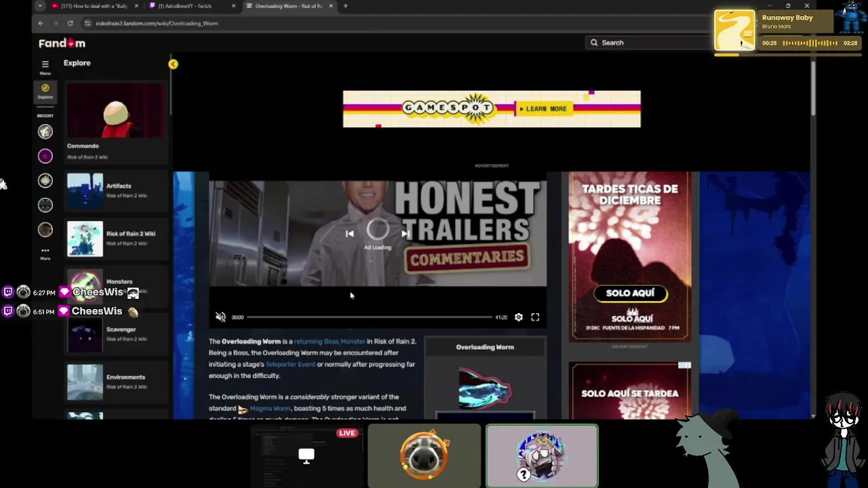Open a new browser tab with plus
Image resolution: width=868 pixels, height=488 pixels.
click(345, 6)
